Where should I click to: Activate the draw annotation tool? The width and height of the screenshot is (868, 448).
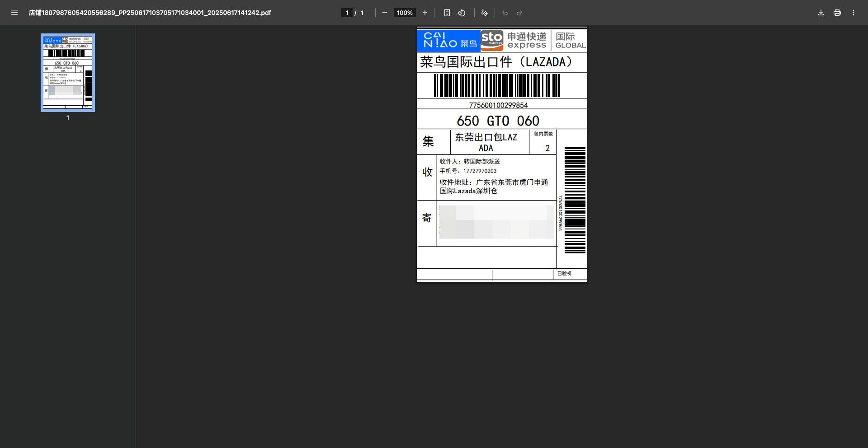[484, 13]
